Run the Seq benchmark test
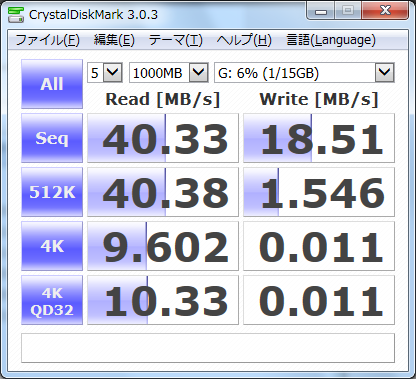Image resolution: width=416 pixels, height=379 pixels. [x=52, y=138]
